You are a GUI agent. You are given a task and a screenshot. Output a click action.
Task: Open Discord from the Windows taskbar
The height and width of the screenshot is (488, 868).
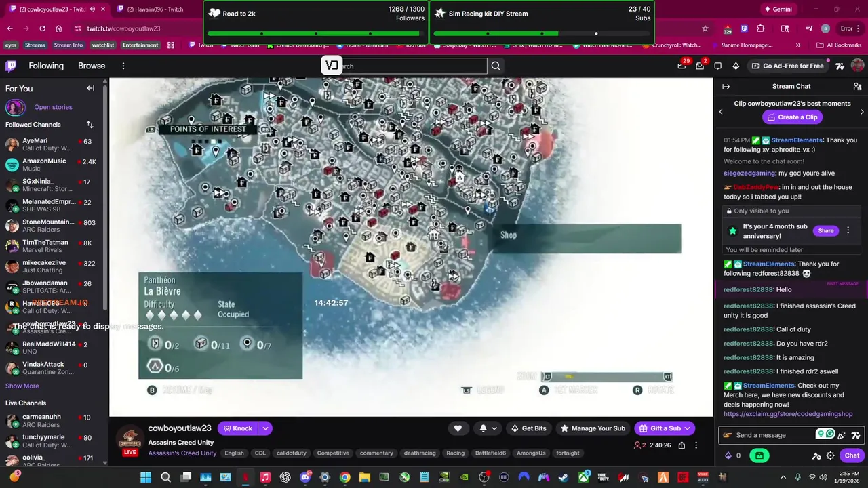click(305, 477)
